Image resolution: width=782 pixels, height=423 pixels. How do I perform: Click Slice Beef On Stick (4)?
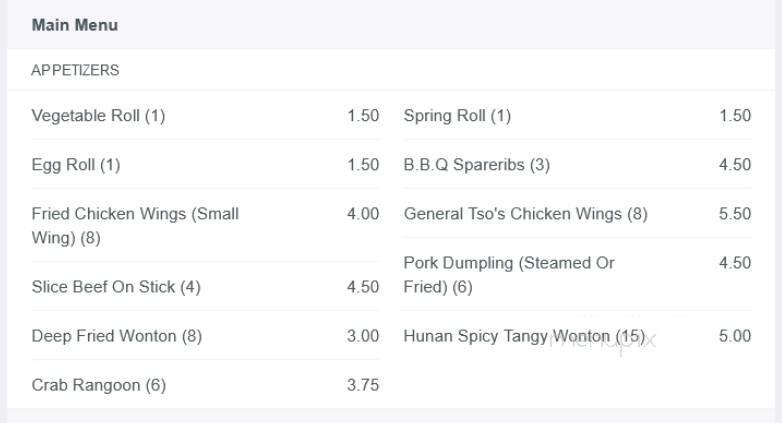(116, 287)
